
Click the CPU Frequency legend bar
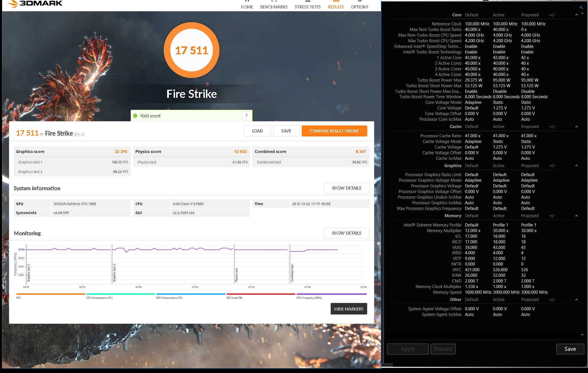click(332, 294)
